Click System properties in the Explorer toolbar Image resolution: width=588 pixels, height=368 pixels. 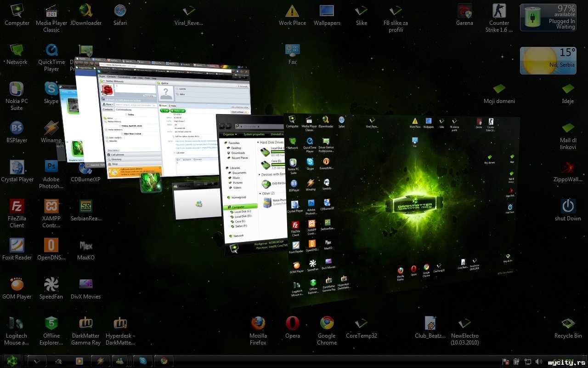[x=254, y=134]
